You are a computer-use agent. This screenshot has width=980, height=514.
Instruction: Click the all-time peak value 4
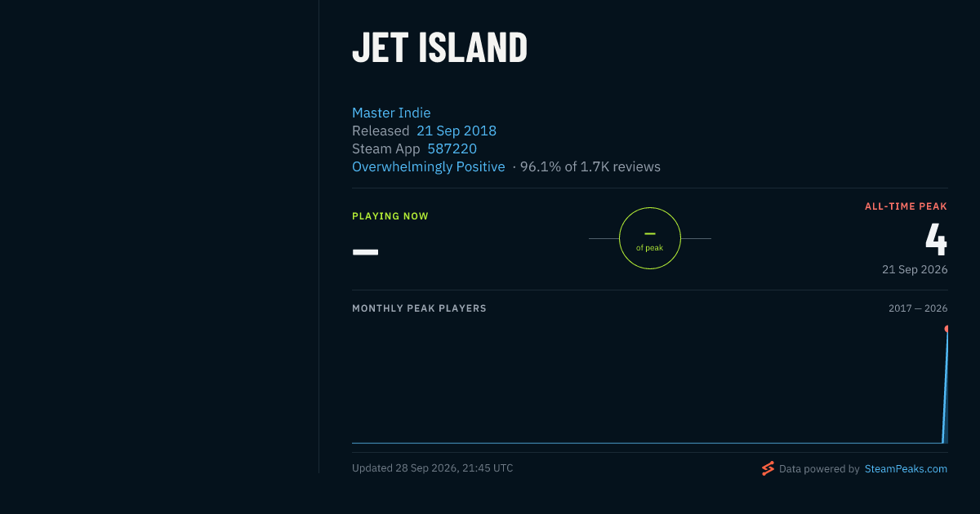936,239
